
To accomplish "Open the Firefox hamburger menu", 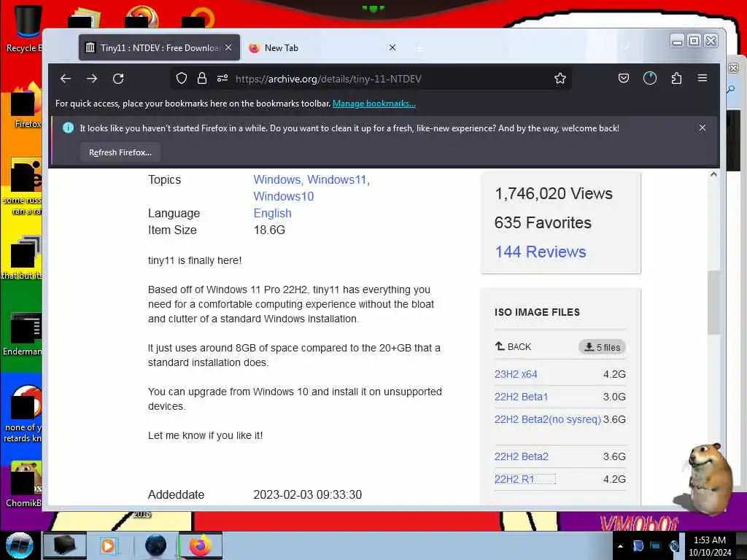I will tap(703, 78).
